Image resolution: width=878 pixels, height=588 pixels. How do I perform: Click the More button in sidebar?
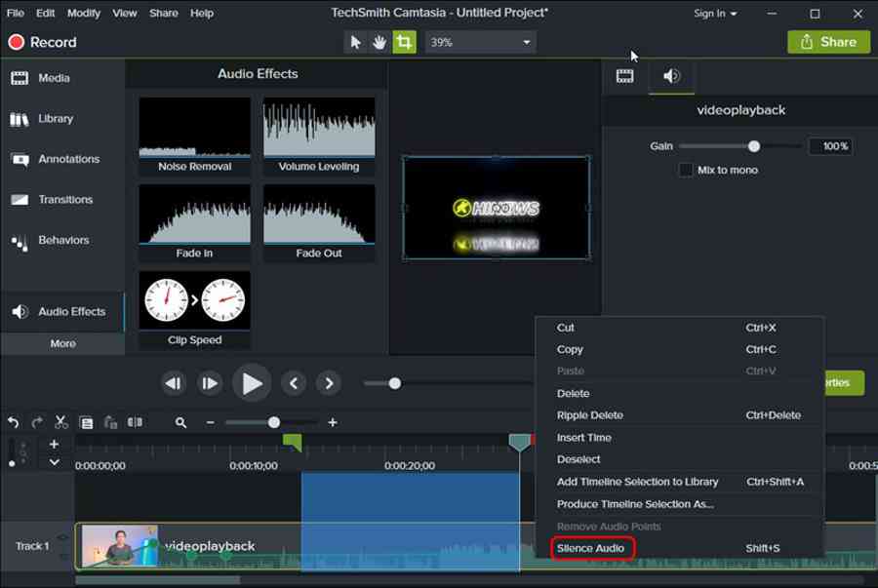(x=62, y=343)
